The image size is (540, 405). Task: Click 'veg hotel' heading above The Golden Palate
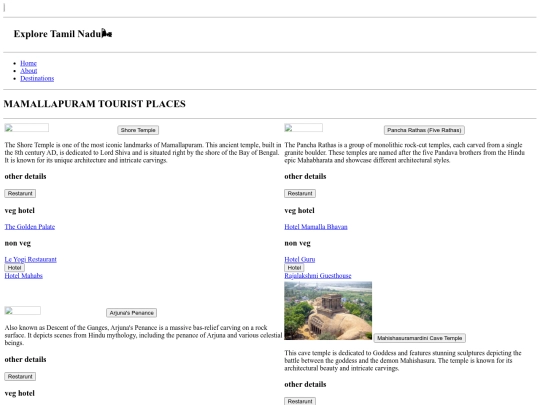tap(20, 210)
